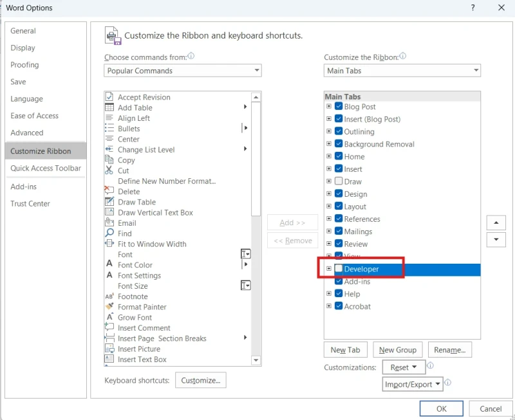
Task: Click the Delete command icon
Action: pos(109,190)
